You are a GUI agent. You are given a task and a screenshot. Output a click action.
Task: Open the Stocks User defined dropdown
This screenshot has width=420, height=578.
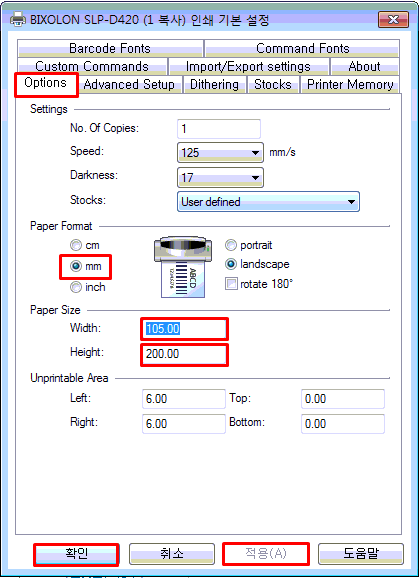[x=268, y=202]
